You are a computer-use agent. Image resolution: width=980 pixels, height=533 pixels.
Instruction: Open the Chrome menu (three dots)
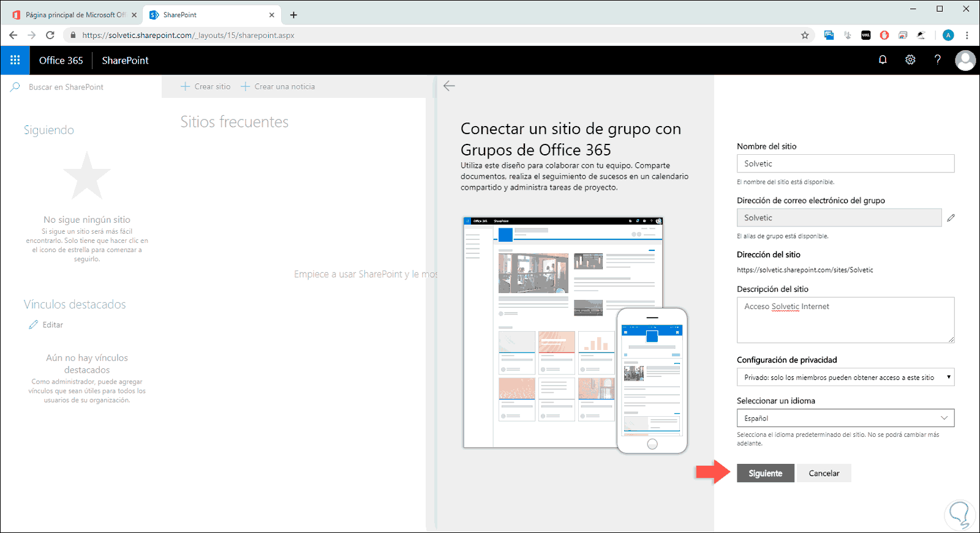click(967, 35)
